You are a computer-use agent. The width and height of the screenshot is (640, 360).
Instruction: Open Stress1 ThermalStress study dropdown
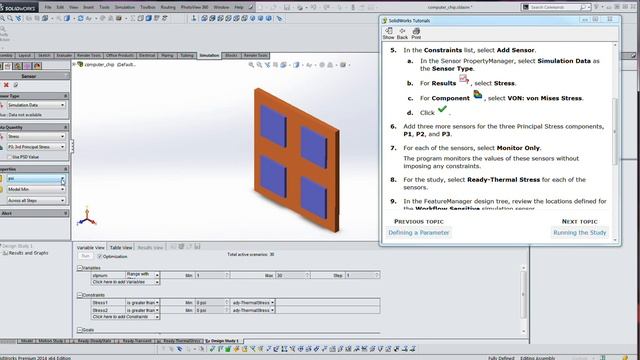tap(253, 303)
